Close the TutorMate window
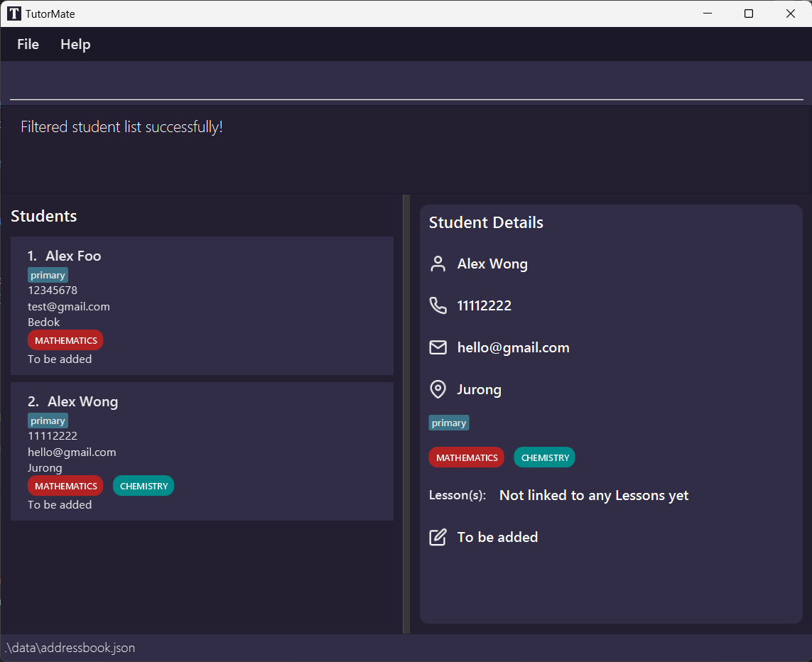Viewport: 812px width, 662px height. [790, 13]
